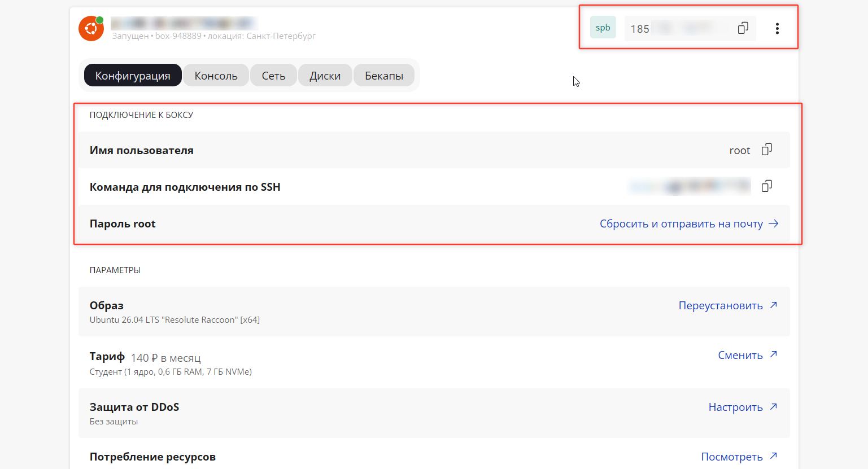Open the Бекапы tab
Image resolution: width=868 pixels, height=469 pixels.
[384, 76]
